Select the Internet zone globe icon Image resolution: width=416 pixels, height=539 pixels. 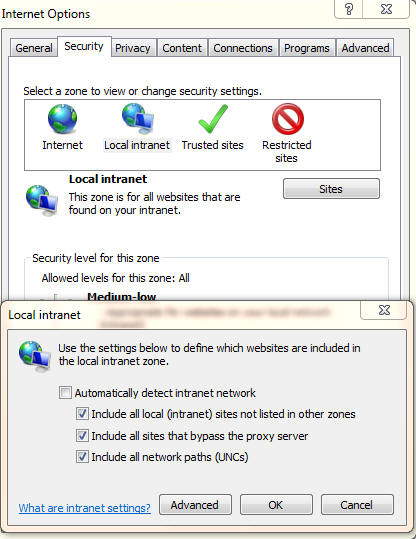point(62,119)
